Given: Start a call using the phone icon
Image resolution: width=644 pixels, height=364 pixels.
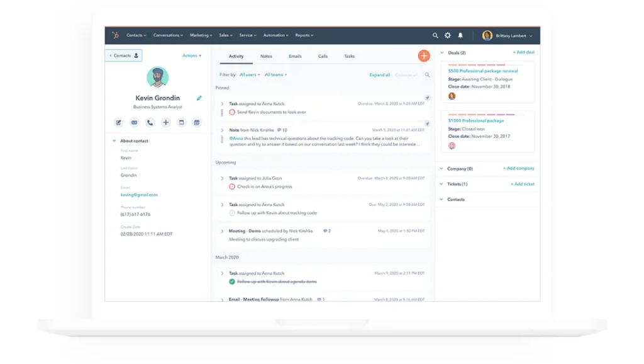Looking at the screenshot, I should point(150,123).
